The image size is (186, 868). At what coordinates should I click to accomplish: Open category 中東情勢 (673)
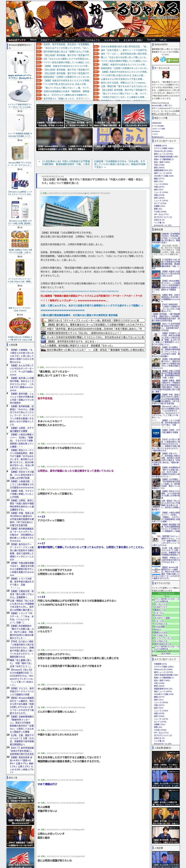point(160,146)
